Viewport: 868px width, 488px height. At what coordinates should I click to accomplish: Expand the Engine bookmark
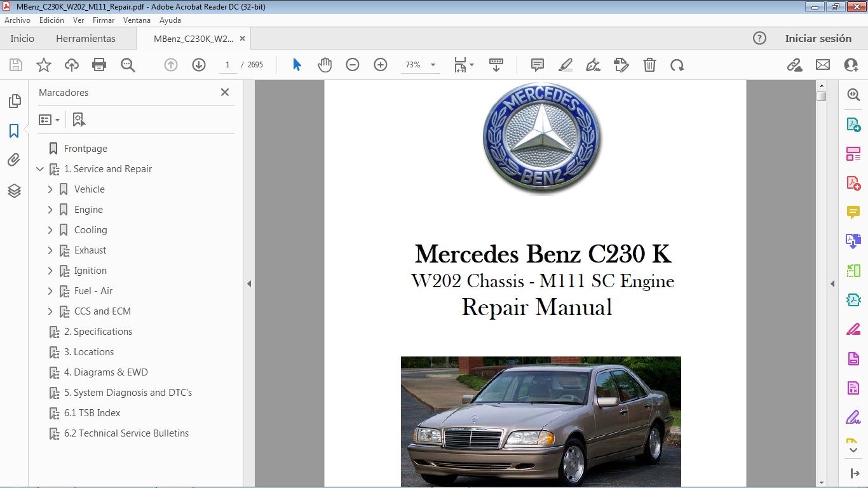point(50,209)
